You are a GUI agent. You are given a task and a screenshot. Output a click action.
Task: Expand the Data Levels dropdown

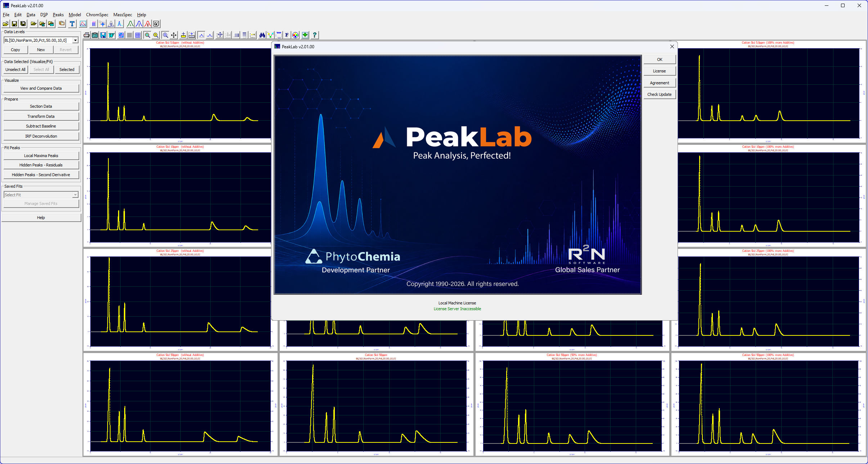[75, 40]
